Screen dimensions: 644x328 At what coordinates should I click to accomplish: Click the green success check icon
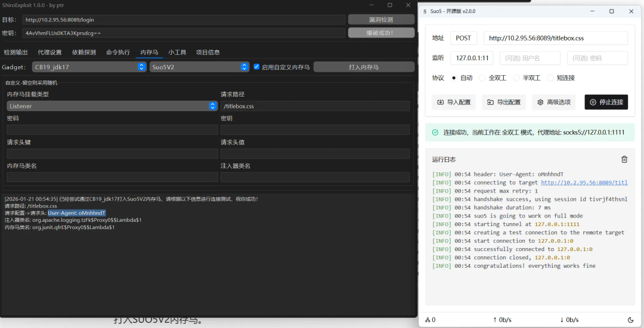435,132
